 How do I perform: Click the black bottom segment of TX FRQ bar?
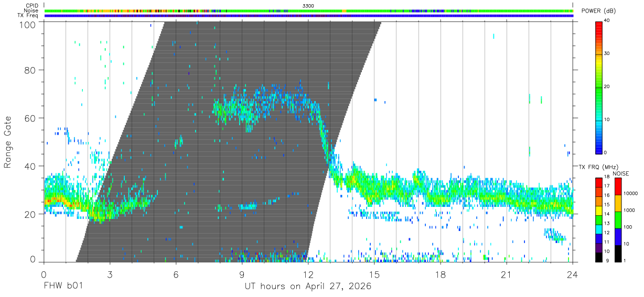pos(599,256)
